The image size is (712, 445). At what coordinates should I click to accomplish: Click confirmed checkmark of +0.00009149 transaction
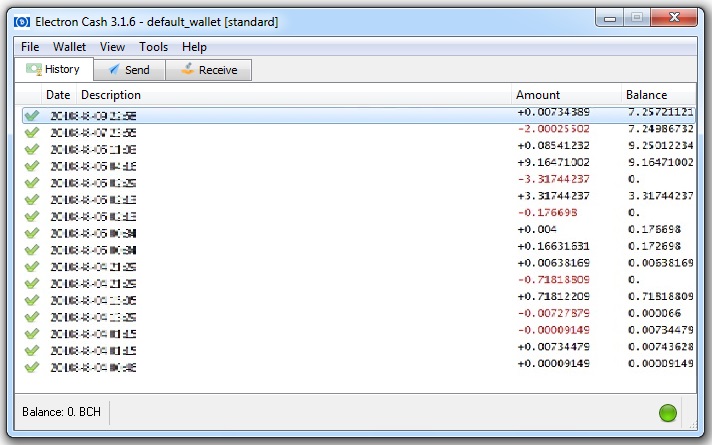[x=32, y=367]
